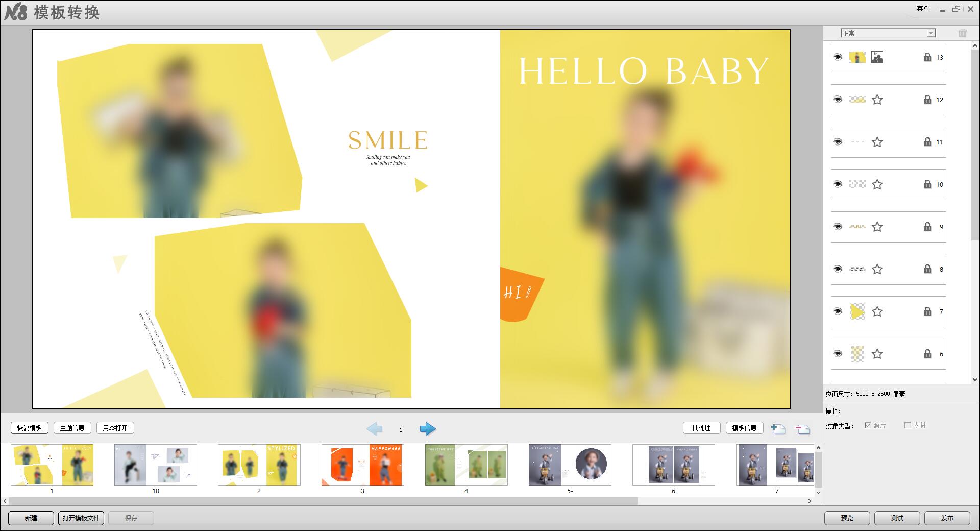
Task: Click the add page icon
Action: [x=778, y=429]
